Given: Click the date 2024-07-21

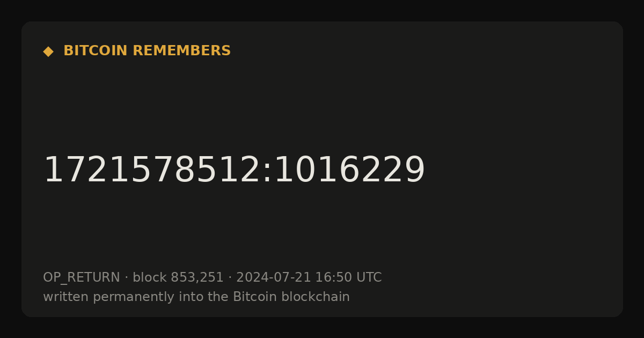Looking at the screenshot, I should pyautogui.click(x=274, y=278).
